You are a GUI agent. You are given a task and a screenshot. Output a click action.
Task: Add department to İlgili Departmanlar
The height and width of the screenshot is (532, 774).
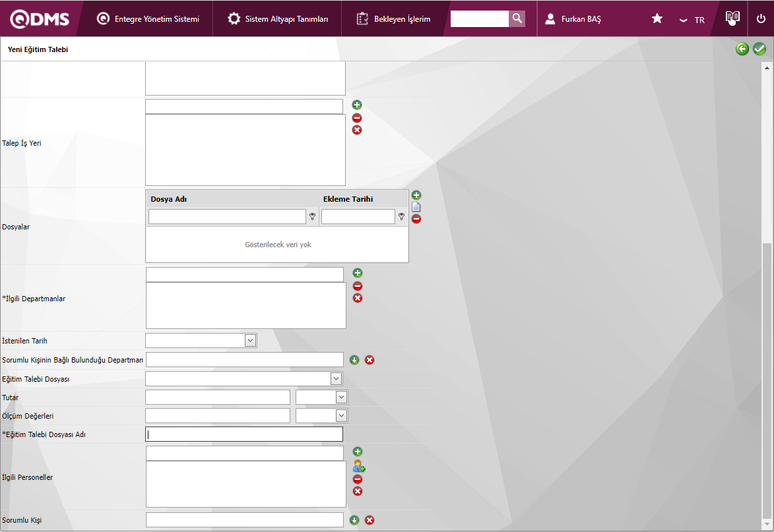pyautogui.click(x=358, y=273)
